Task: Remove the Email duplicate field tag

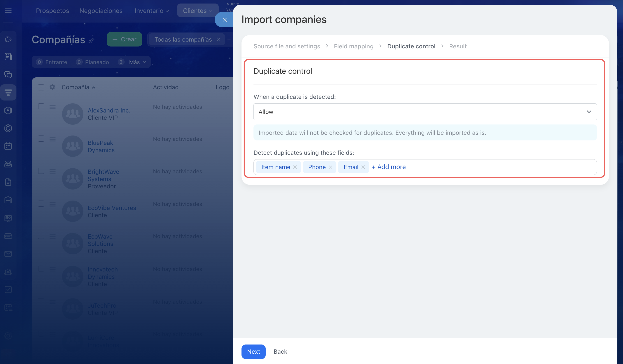Action: point(363,167)
